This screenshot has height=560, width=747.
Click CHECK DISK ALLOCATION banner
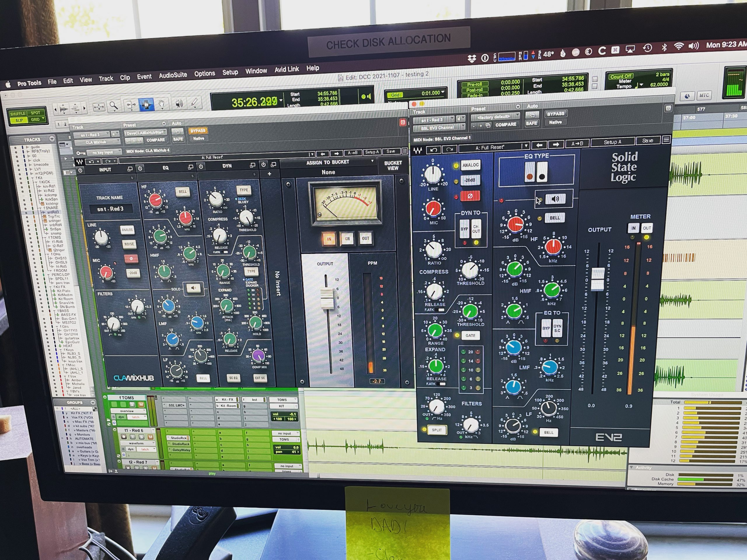(388, 42)
